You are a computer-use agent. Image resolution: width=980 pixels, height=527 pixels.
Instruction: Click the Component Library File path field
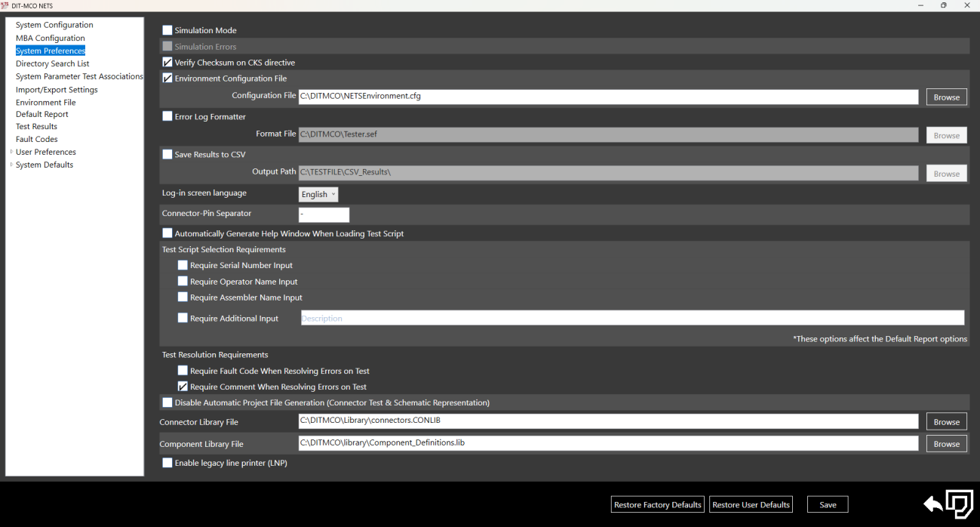pyautogui.click(x=608, y=442)
